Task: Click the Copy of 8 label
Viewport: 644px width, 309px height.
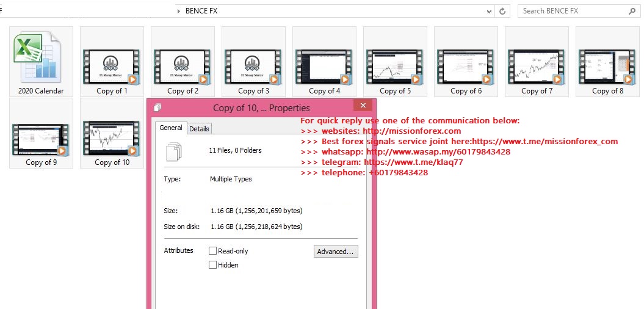Action: point(607,91)
